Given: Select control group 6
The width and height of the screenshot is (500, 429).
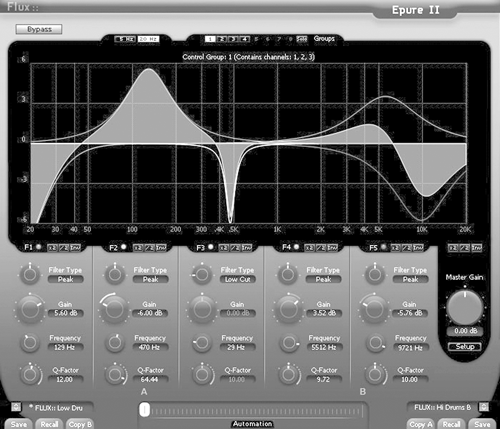Looking at the screenshot, I should click(x=267, y=39).
